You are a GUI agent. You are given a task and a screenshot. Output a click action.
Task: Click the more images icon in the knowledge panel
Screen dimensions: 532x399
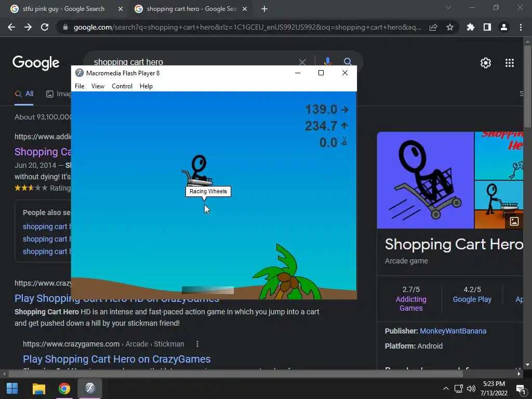tap(514, 221)
